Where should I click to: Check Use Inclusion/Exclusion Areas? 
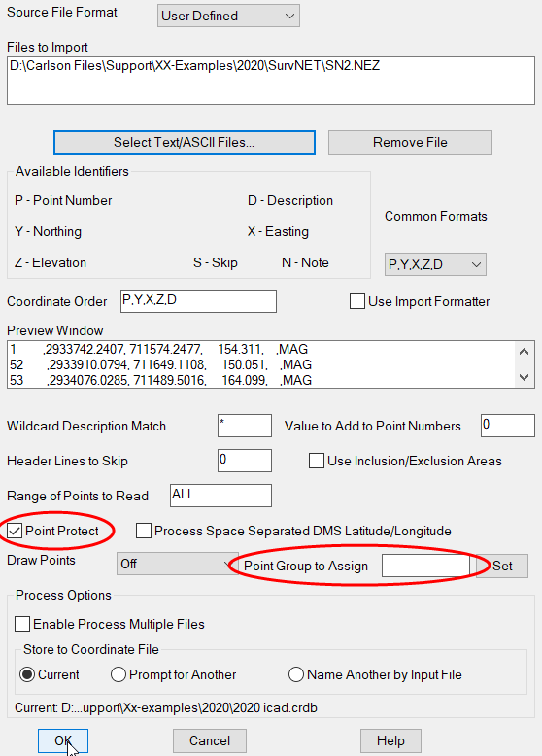point(317,461)
